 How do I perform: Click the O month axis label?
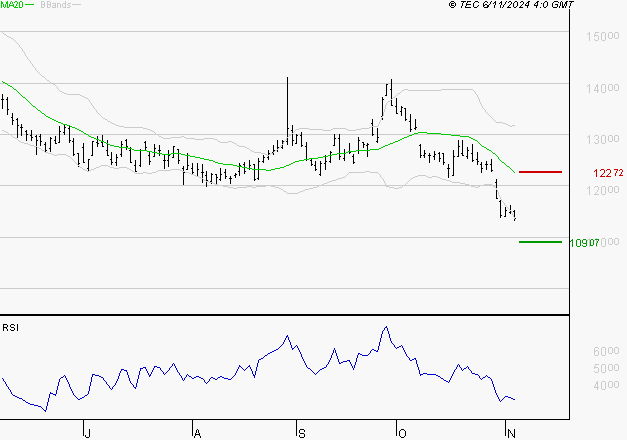[x=402, y=434]
